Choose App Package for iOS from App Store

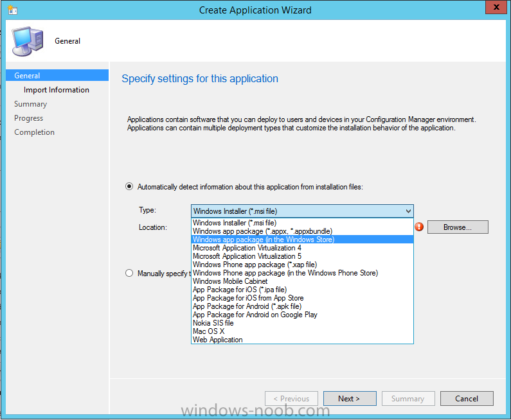point(302,298)
